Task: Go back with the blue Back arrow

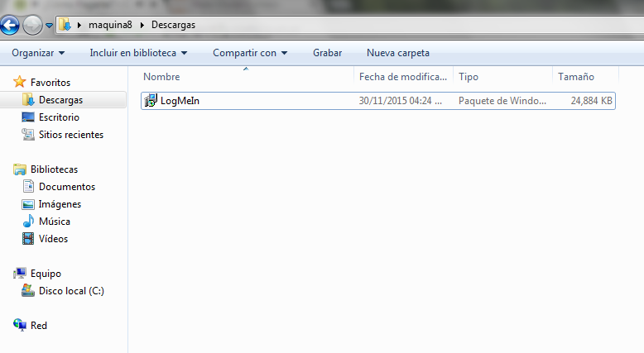Action: coord(9,25)
